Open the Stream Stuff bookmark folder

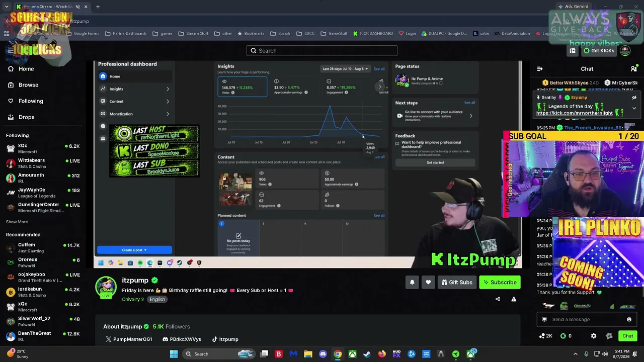193,34
